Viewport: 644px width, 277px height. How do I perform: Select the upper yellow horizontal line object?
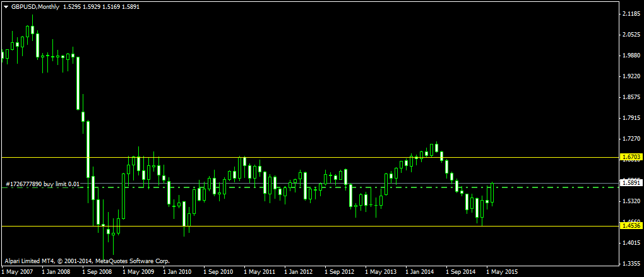309,157
